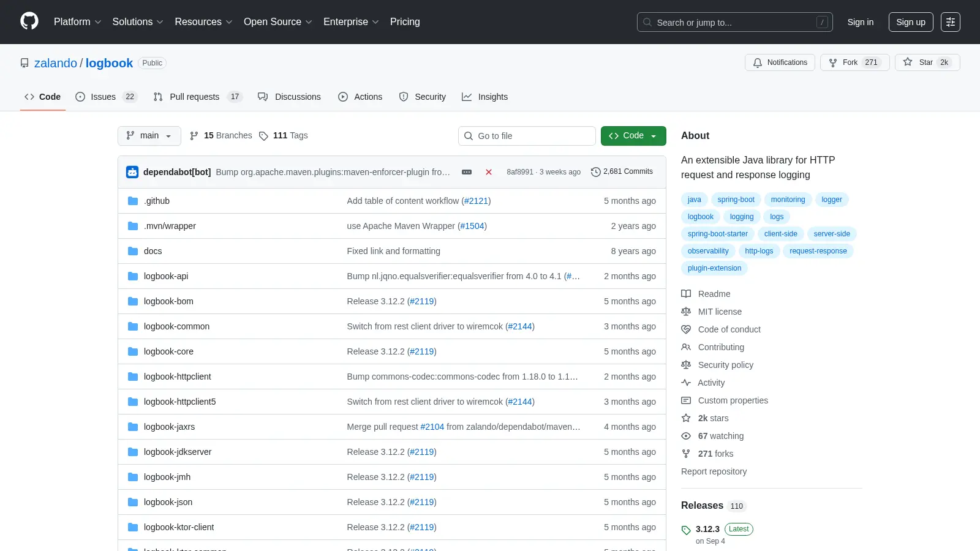Open the logbook-httpclient5 folder
Image resolution: width=980 pixels, height=551 pixels.
[179, 402]
